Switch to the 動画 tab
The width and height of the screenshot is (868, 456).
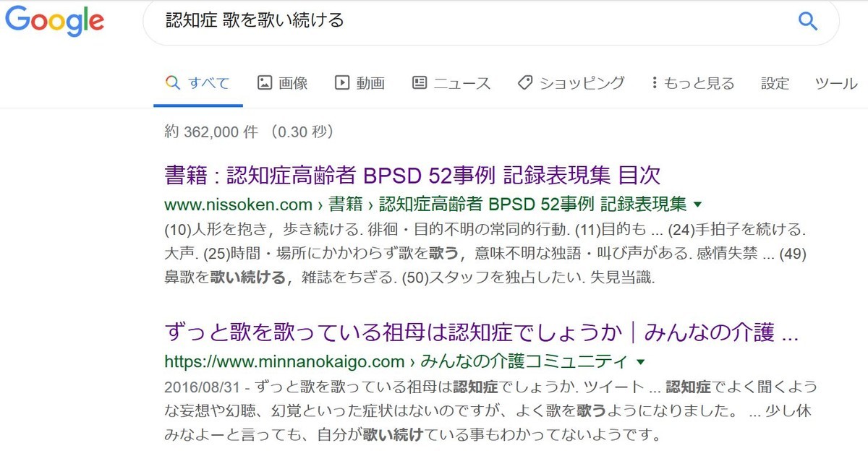click(x=359, y=83)
